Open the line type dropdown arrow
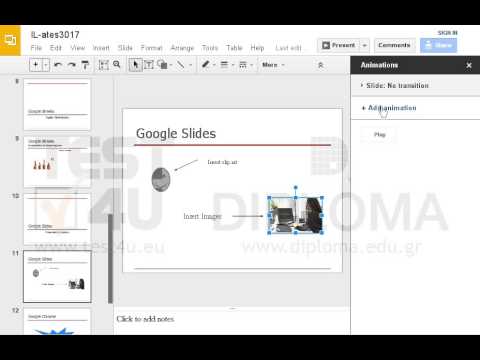Image resolution: width=480 pixels, height=360 pixels. (x=191, y=65)
